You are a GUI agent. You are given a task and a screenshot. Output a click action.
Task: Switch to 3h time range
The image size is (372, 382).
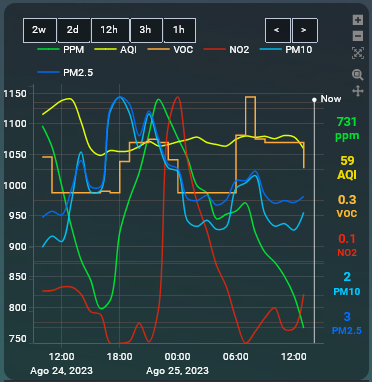146,30
